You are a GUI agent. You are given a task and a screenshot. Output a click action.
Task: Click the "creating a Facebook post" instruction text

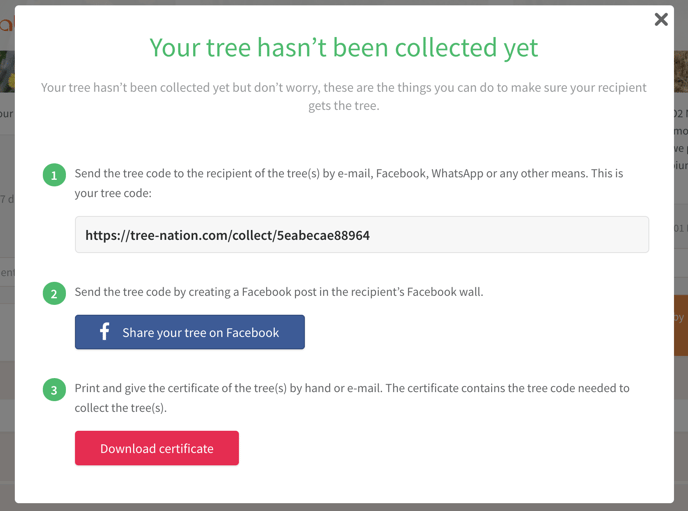pyautogui.click(x=279, y=292)
